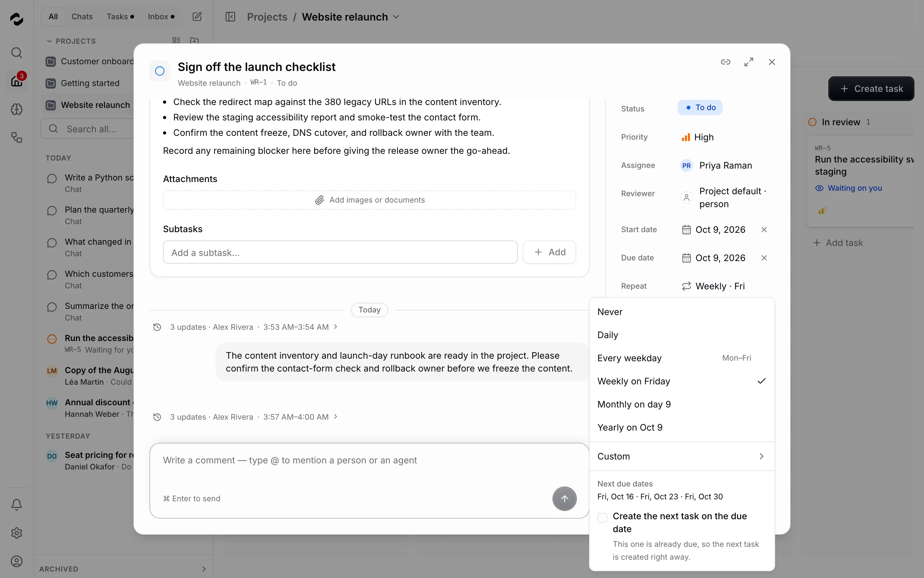The width and height of the screenshot is (924, 578).
Task: Select Daily repeat option
Action: click(x=682, y=335)
